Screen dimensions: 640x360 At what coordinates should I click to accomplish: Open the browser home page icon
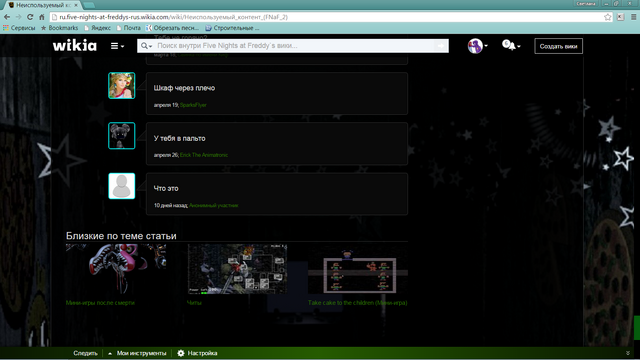(42, 17)
